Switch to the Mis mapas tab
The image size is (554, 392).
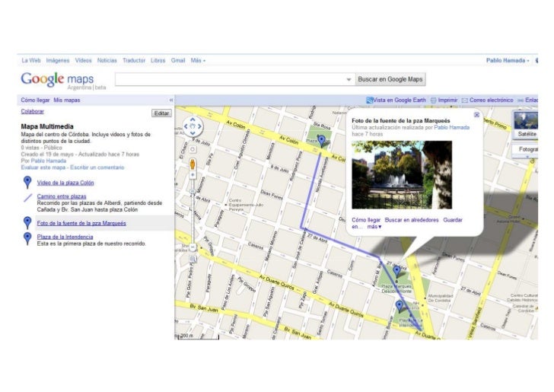[x=67, y=100]
